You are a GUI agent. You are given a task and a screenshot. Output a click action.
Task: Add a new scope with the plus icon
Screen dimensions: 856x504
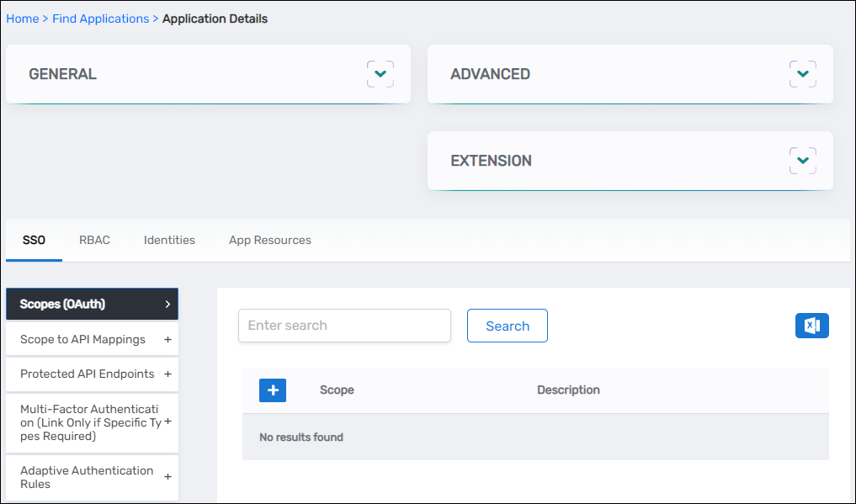pos(272,390)
